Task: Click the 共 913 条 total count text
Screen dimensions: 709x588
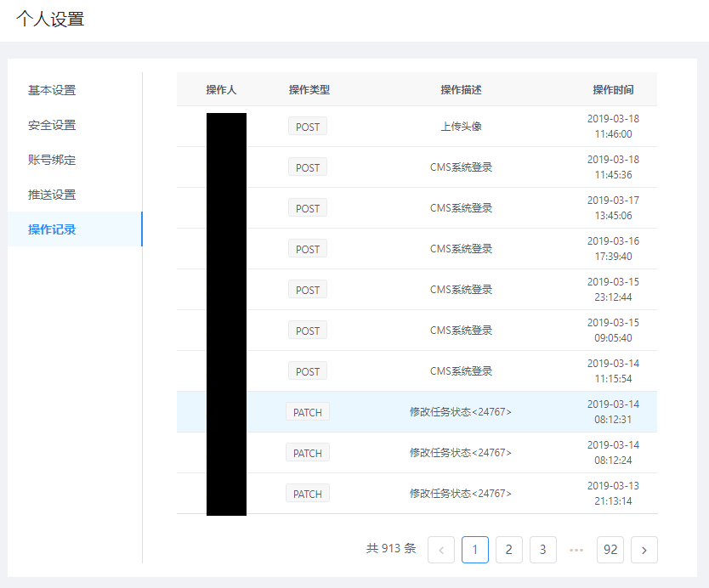Action: pyautogui.click(x=391, y=548)
